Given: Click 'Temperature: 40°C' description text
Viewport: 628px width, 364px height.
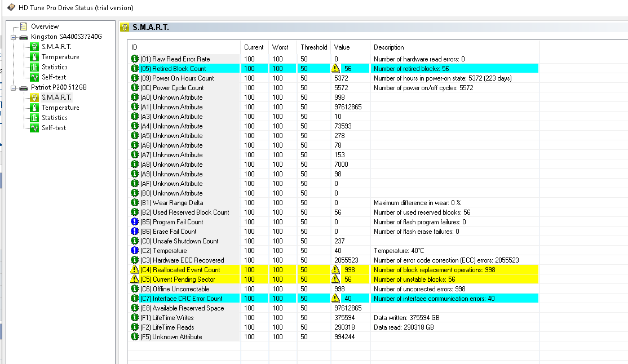Looking at the screenshot, I should pyautogui.click(x=399, y=251).
